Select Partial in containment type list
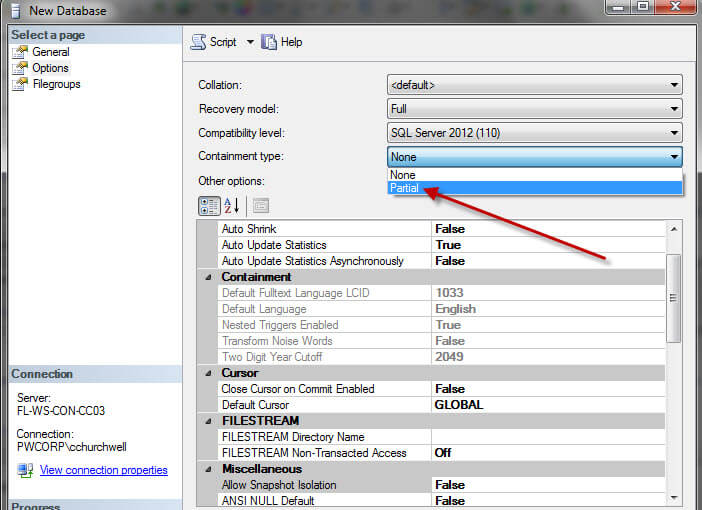Viewport: 702px width, 510px height. 535,188
